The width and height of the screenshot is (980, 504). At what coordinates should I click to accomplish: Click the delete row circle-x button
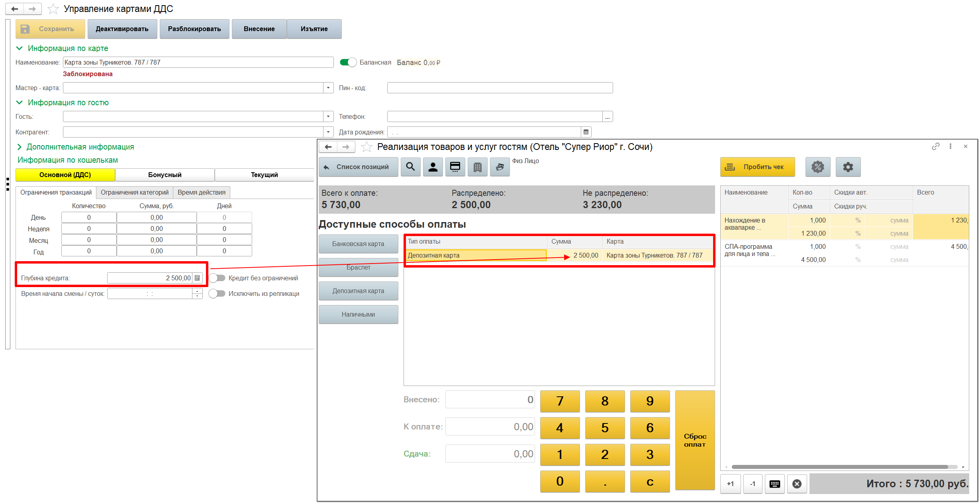click(797, 484)
